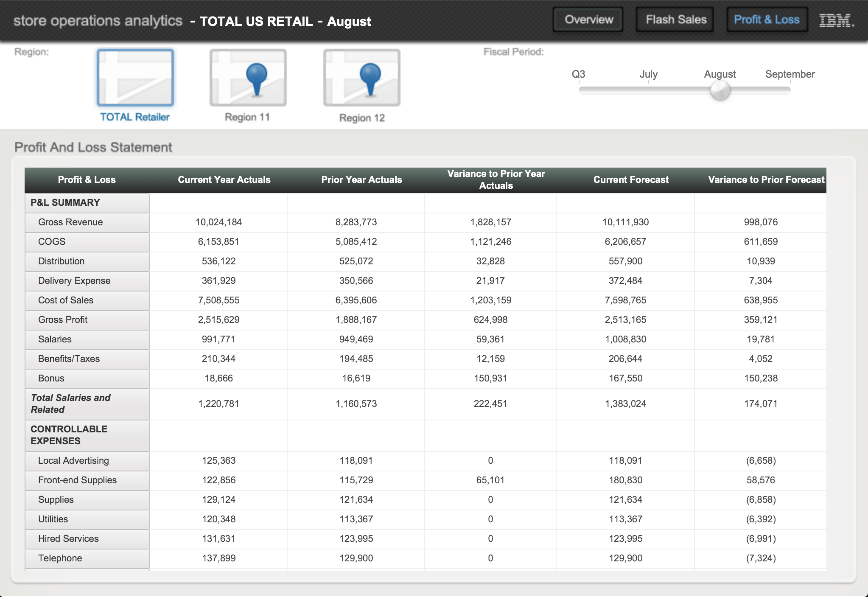This screenshot has width=868, height=597.
Task: Click the Prior Year Actuals column header
Action: click(x=361, y=180)
